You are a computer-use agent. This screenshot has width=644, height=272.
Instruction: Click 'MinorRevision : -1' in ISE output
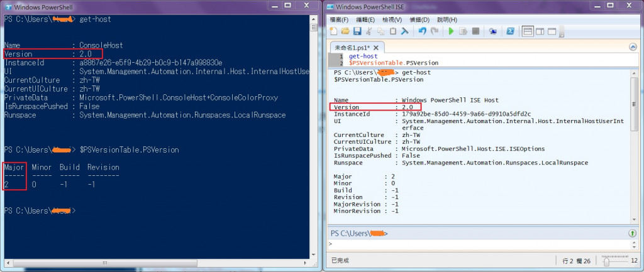366,211
